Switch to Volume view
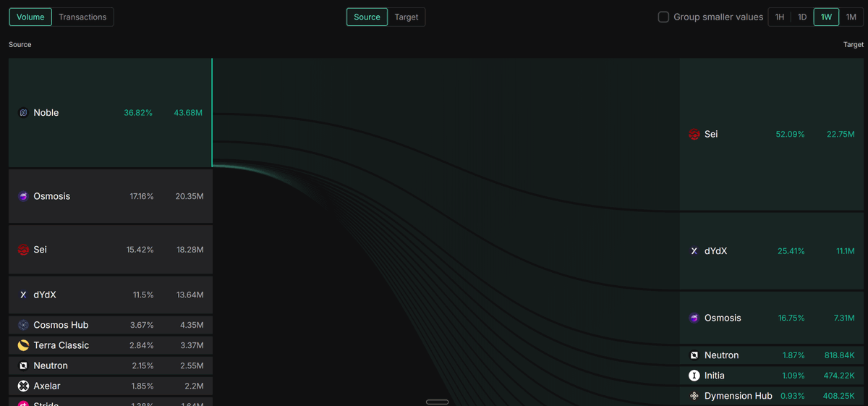Image resolution: width=868 pixels, height=406 pixels. point(30,17)
